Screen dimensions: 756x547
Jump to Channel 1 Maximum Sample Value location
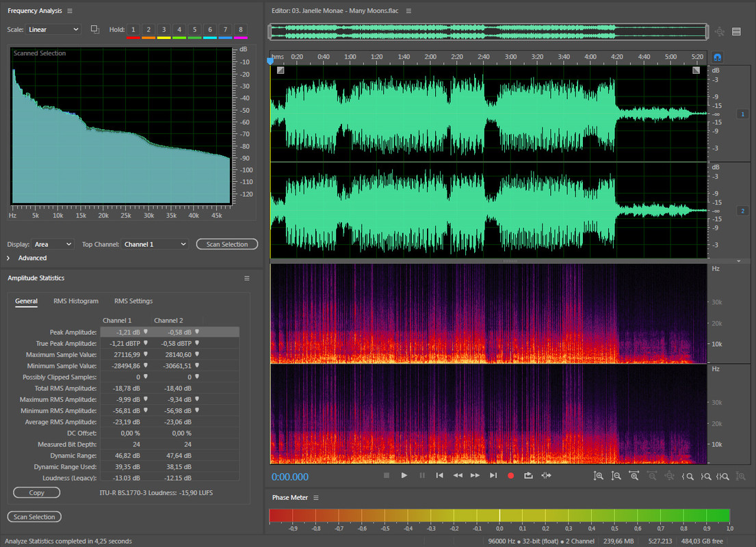click(x=146, y=355)
